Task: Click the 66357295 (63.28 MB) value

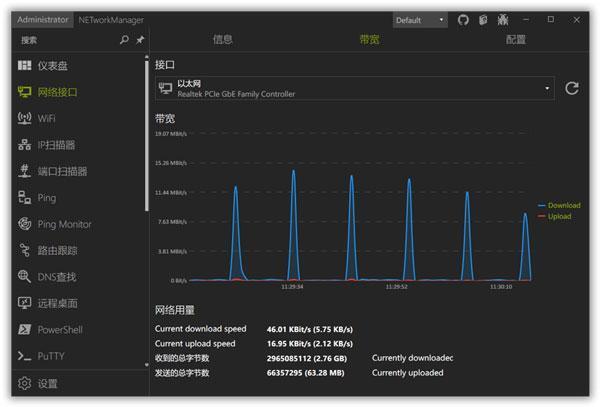Action: 305,373
